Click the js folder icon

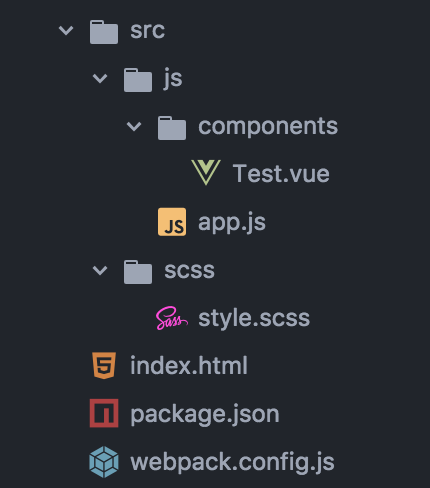click(x=138, y=80)
